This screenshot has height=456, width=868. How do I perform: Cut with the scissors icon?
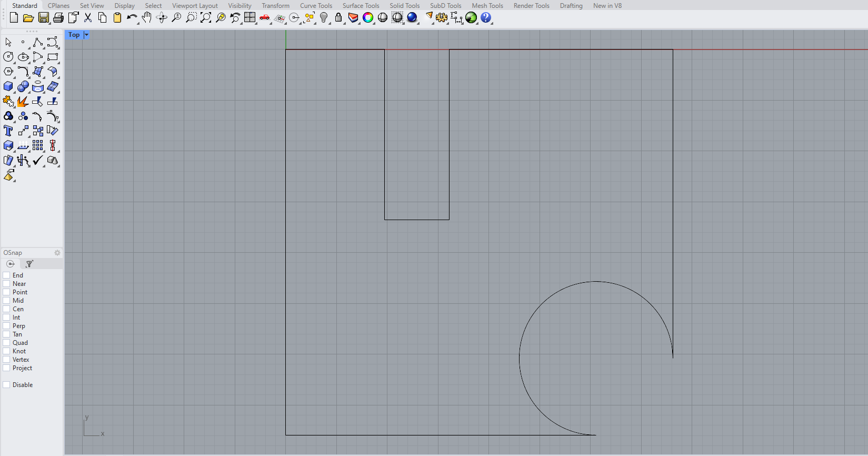pos(87,18)
